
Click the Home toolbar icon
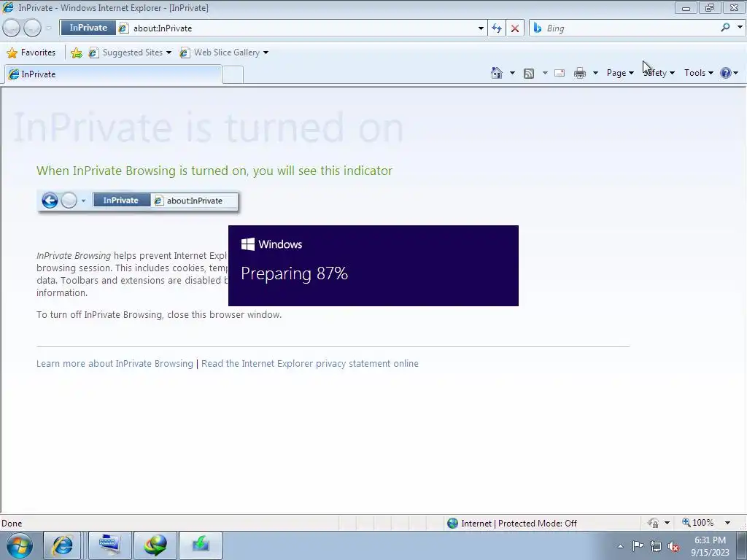point(496,73)
